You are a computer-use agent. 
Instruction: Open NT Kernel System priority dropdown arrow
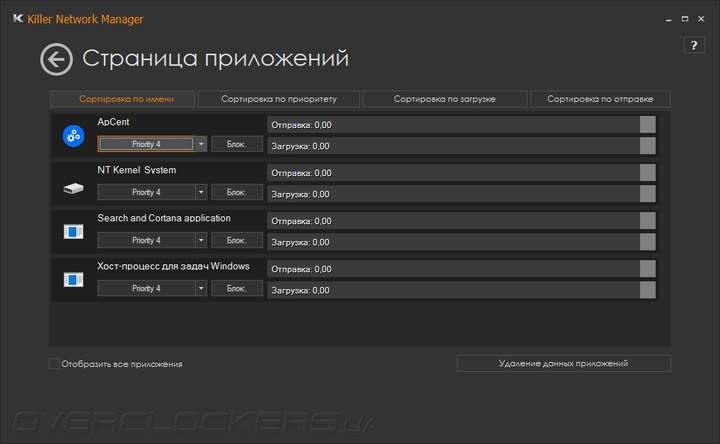(x=201, y=192)
